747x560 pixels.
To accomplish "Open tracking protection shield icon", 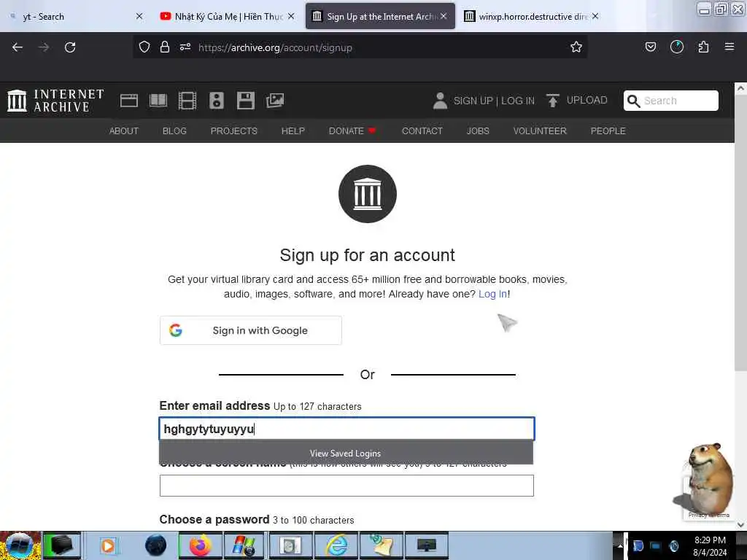I will pos(144,47).
